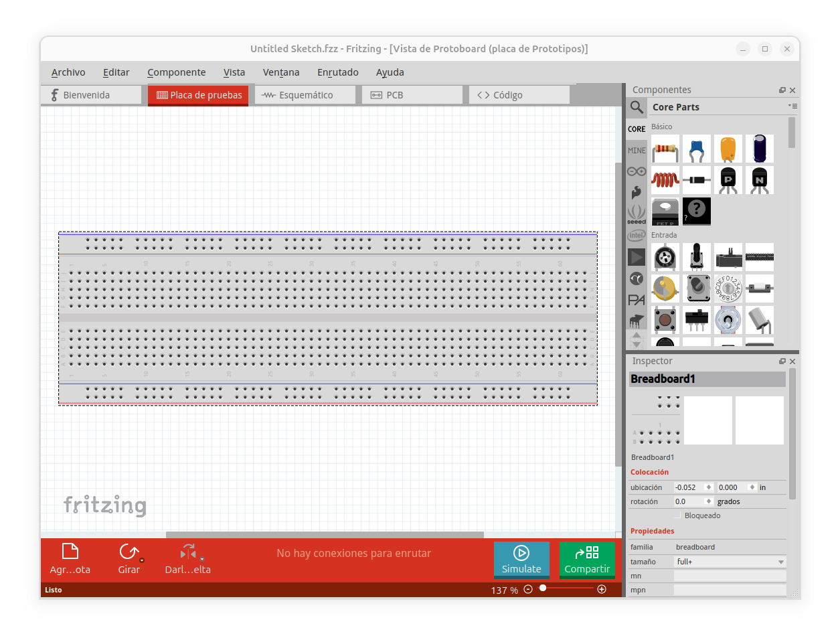Screen dimensions: 840x642
Task: Zoom out with the minus icon
Action: click(528, 589)
